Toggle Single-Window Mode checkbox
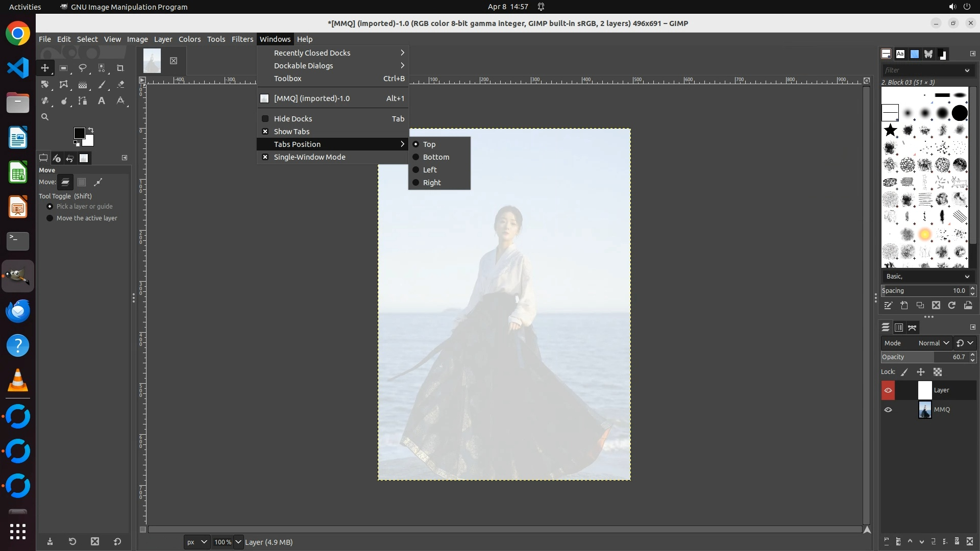The width and height of the screenshot is (980, 551). click(309, 157)
